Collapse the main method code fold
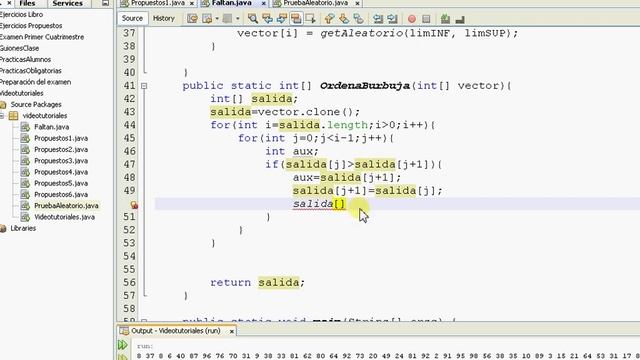The image size is (640, 360). tap(144, 320)
